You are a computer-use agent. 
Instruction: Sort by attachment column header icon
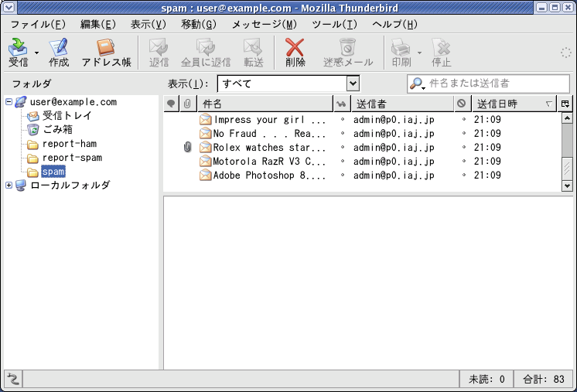[x=188, y=104]
